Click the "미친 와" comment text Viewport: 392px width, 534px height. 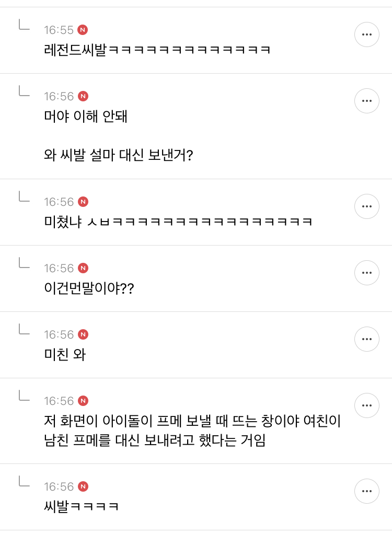(65, 355)
